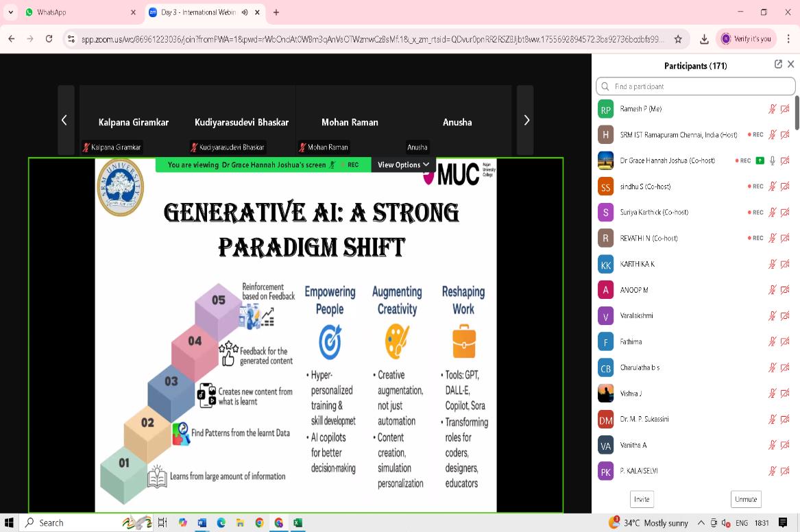Click the Invite button
This screenshot has height=532, width=800.
click(x=642, y=499)
